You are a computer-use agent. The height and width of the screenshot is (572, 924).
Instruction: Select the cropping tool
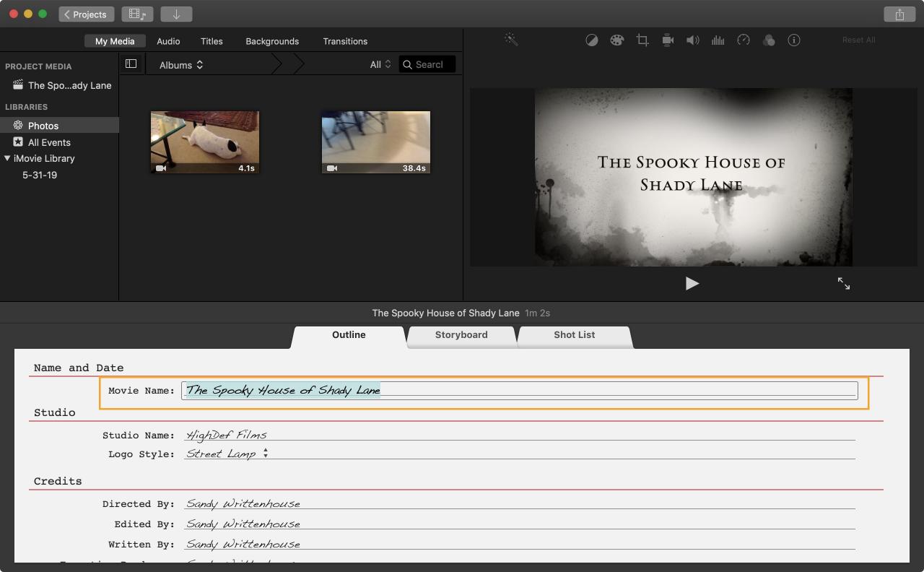click(642, 40)
